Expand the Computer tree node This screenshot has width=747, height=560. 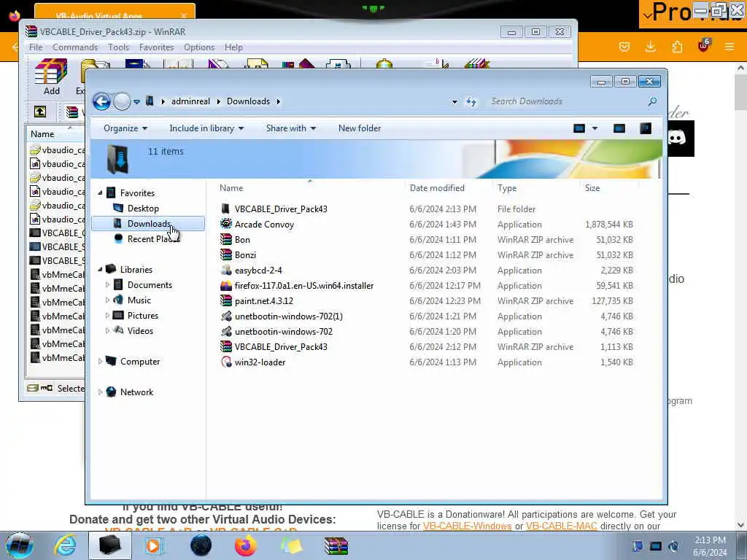pos(100,362)
